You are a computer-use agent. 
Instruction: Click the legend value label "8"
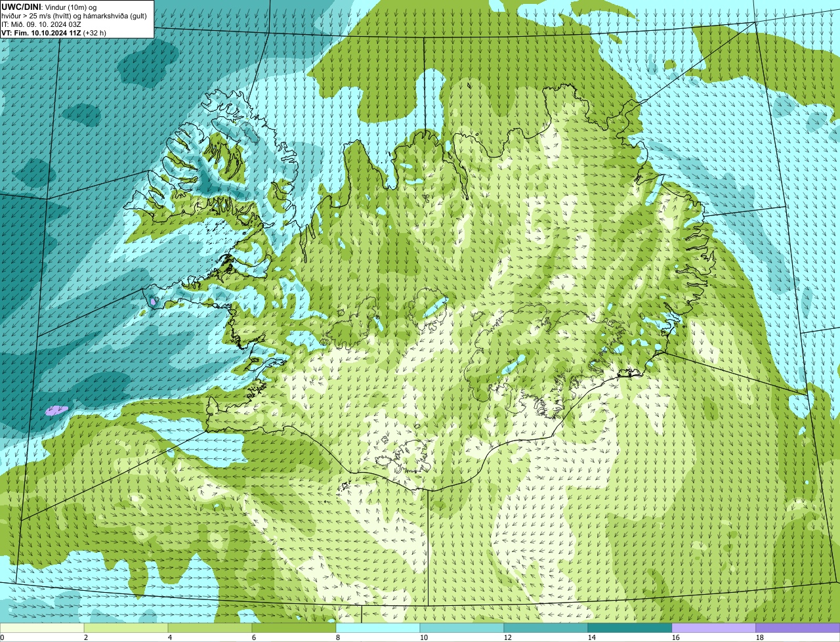pyautogui.click(x=338, y=637)
